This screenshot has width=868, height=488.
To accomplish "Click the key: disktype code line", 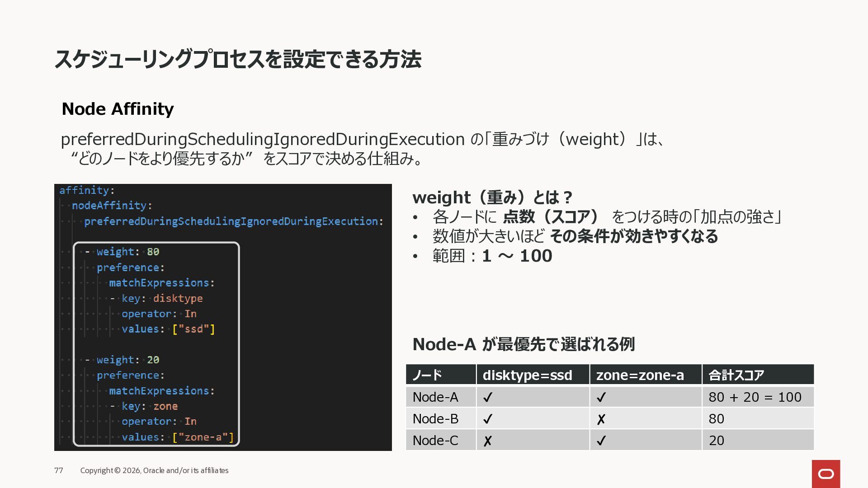I will (161, 298).
